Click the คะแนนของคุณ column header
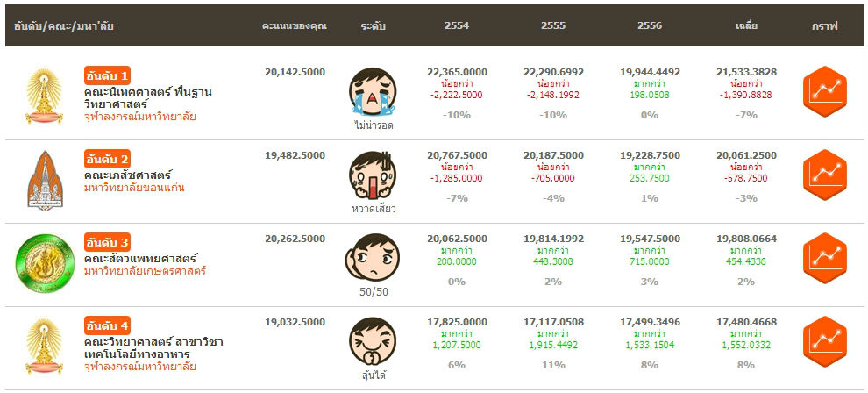This screenshot has width=868, height=393. click(295, 26)
